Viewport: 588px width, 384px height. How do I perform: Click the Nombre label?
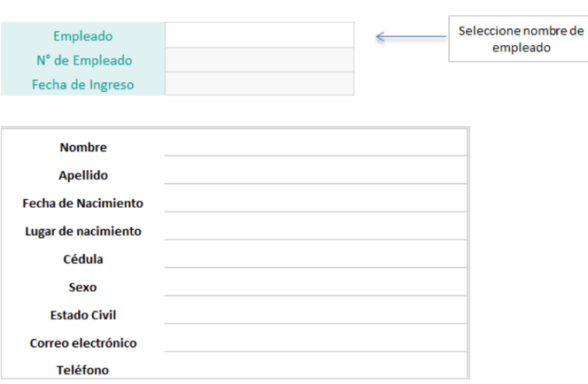(x=83, y=147)
